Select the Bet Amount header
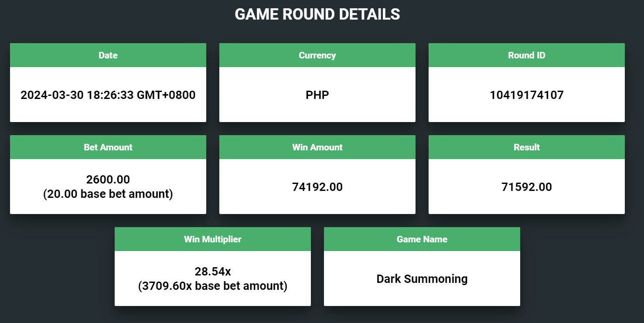 tap(108, 147)
